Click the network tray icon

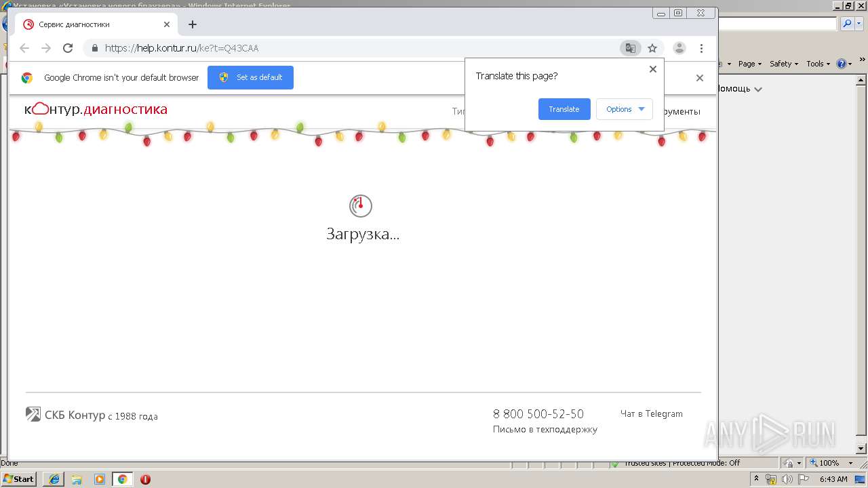coord(771,479)
